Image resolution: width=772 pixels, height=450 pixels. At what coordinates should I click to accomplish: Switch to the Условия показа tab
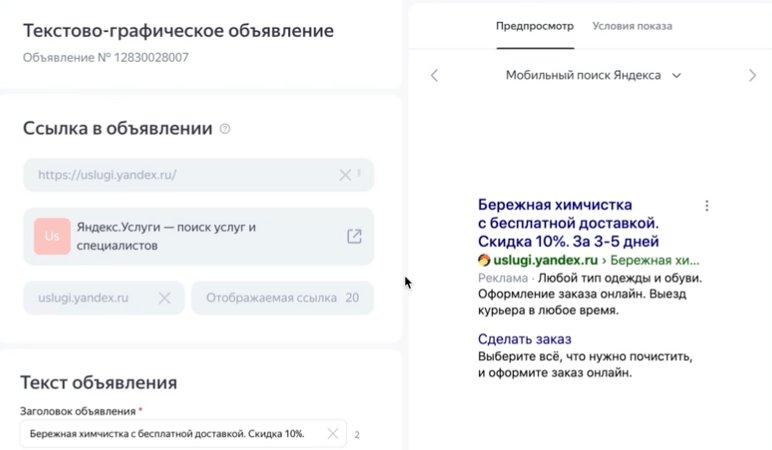(632, 26)
